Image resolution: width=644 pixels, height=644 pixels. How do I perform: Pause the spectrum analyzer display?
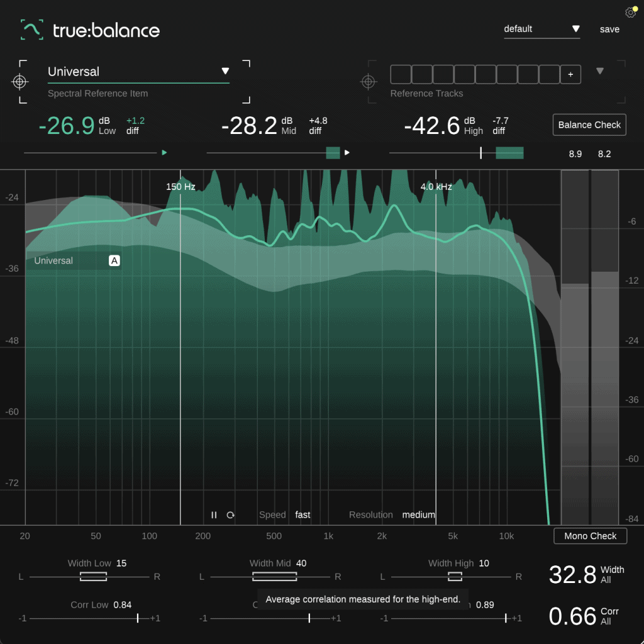click(214, 514)
